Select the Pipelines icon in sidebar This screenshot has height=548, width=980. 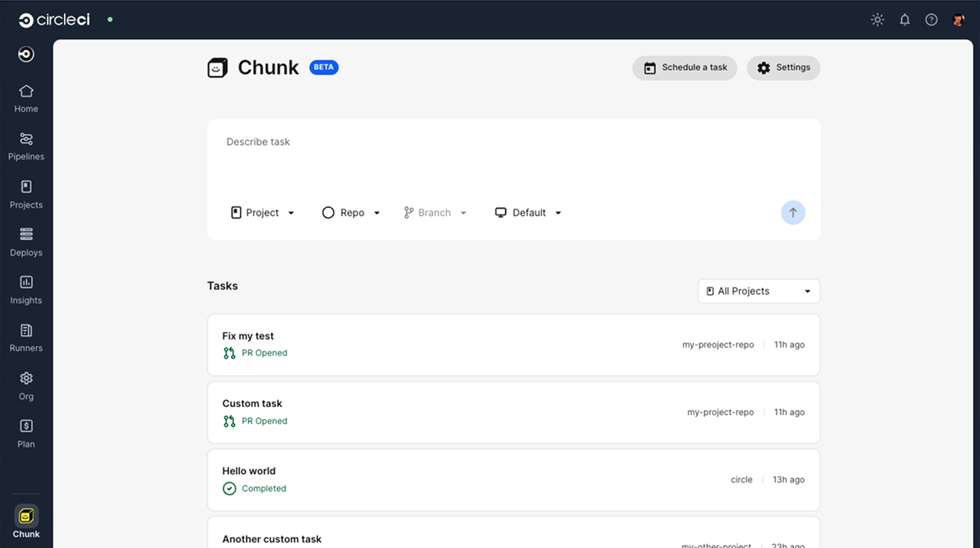(x=25, y=144)
